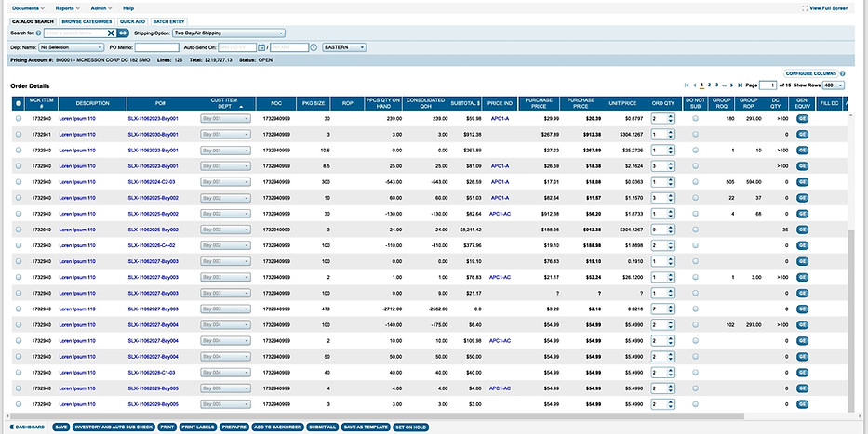Click GE icon in the $25.2726 unit price row

pos(802,151)
